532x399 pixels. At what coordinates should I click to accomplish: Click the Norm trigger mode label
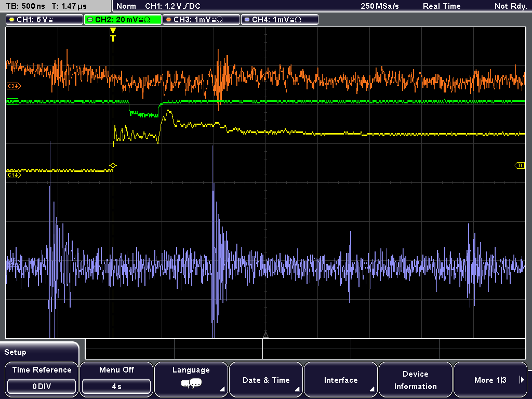[x=126, y=6]
